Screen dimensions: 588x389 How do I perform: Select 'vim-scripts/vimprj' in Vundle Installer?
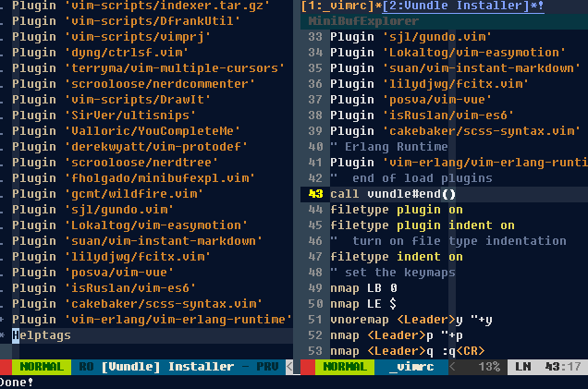pyautogui.click(x=138, y=37)
